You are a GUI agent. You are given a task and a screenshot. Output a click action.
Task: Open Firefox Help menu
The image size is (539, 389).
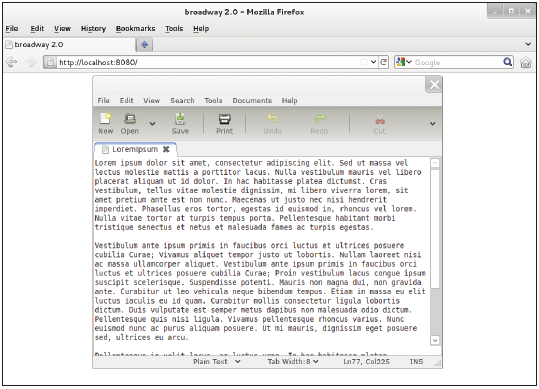tap(201, 29)
